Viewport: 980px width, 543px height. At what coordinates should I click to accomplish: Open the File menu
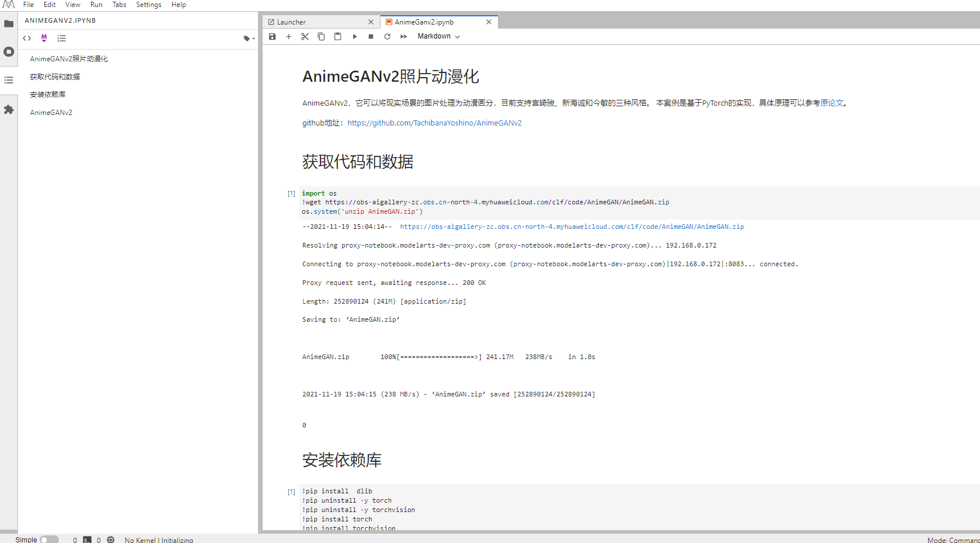click(28, 5)
